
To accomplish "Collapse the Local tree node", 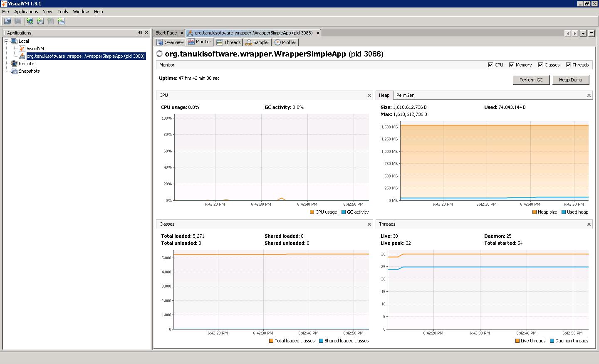I will point(7,41).
